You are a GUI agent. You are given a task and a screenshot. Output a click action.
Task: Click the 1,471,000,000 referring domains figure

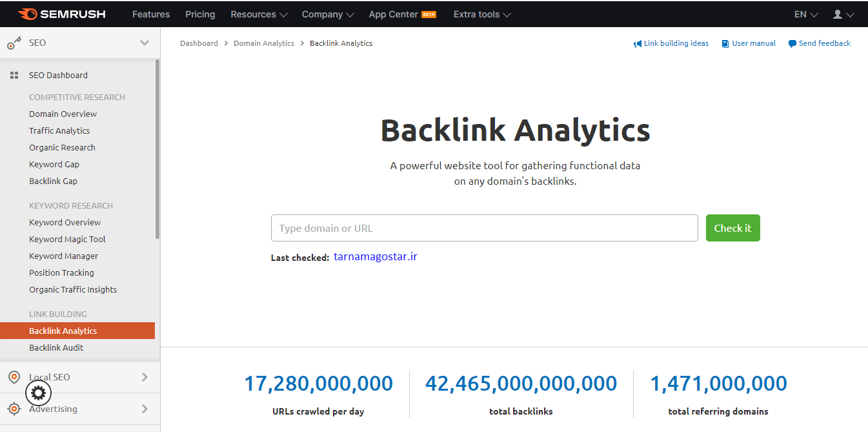coord(718,384)
